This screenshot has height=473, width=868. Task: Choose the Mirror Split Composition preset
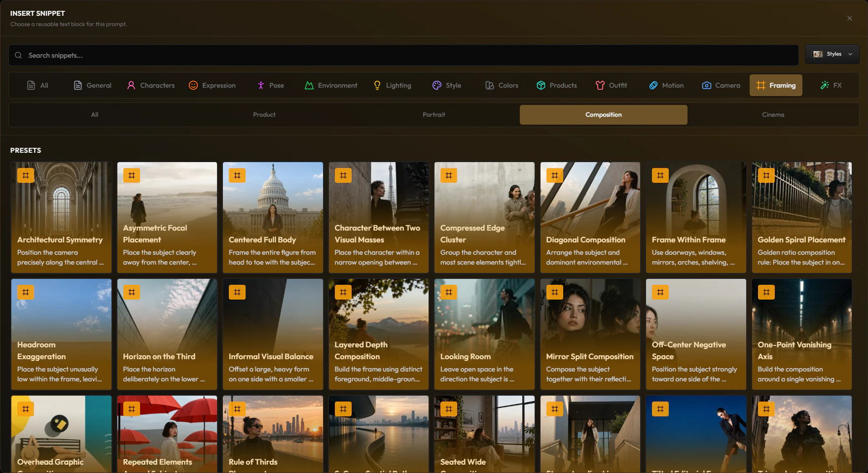(x=590, y=334)
